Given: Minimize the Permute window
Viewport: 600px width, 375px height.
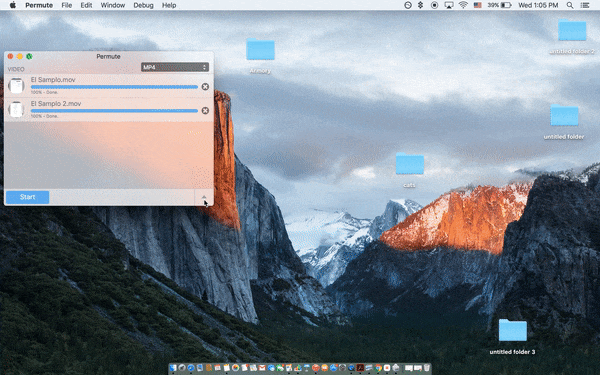Looking at the screenshot, I should pos(20,56).
